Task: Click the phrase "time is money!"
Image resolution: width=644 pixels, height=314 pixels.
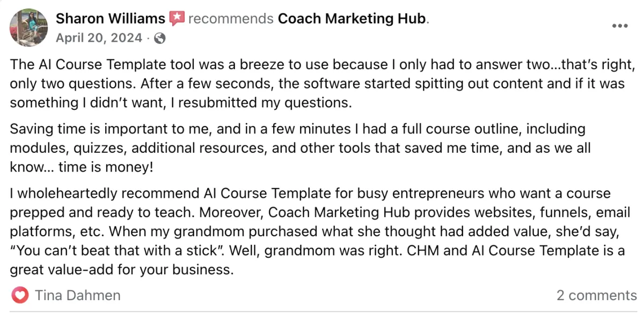Action: [x=113, y=167]
